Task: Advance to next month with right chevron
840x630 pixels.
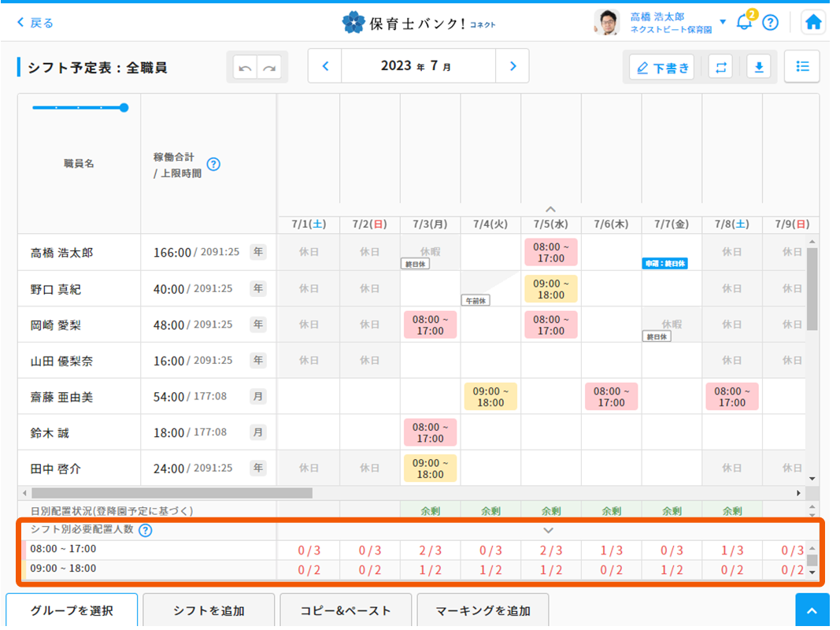Action: click(x=513, y=66)
